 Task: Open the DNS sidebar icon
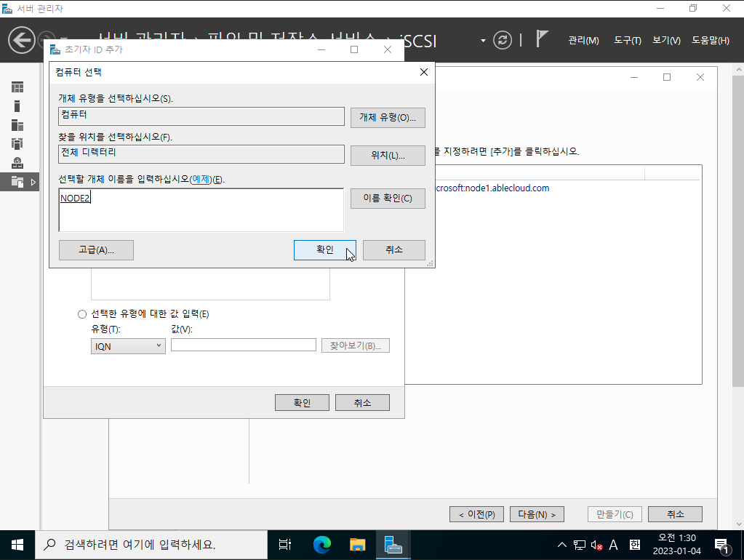(17, 163)
